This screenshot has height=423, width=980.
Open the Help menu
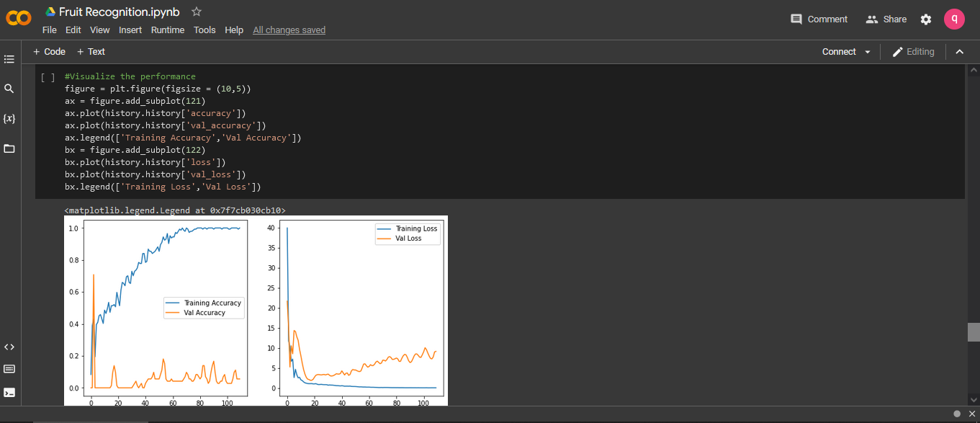234,30
